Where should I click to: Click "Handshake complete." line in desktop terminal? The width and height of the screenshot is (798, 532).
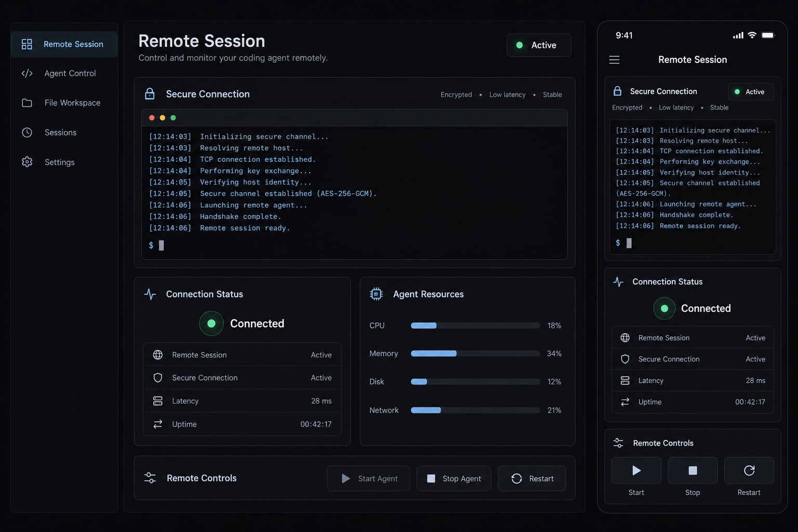(x=241, y=217)
